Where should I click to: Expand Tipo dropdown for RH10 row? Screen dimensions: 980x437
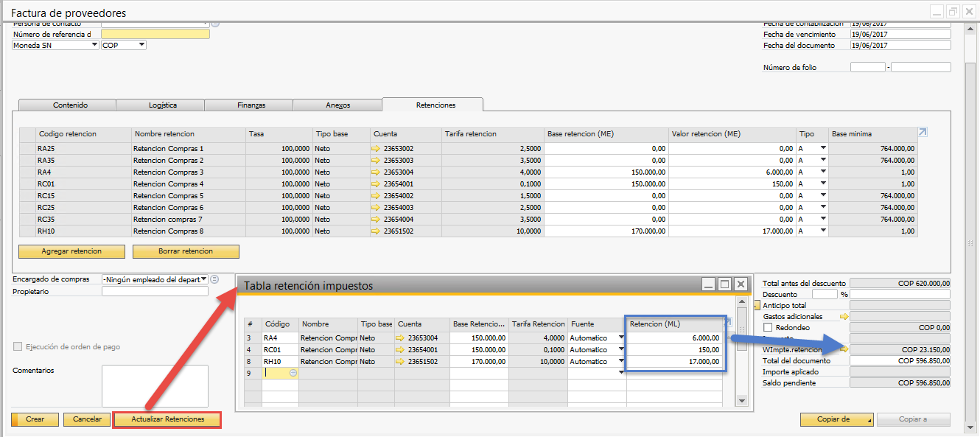(x=823, y=231)
